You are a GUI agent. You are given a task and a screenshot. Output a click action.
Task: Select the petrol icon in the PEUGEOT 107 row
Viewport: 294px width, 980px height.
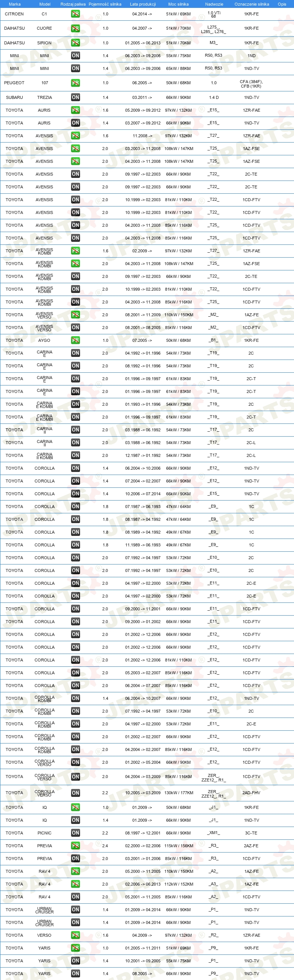point(75,83)
